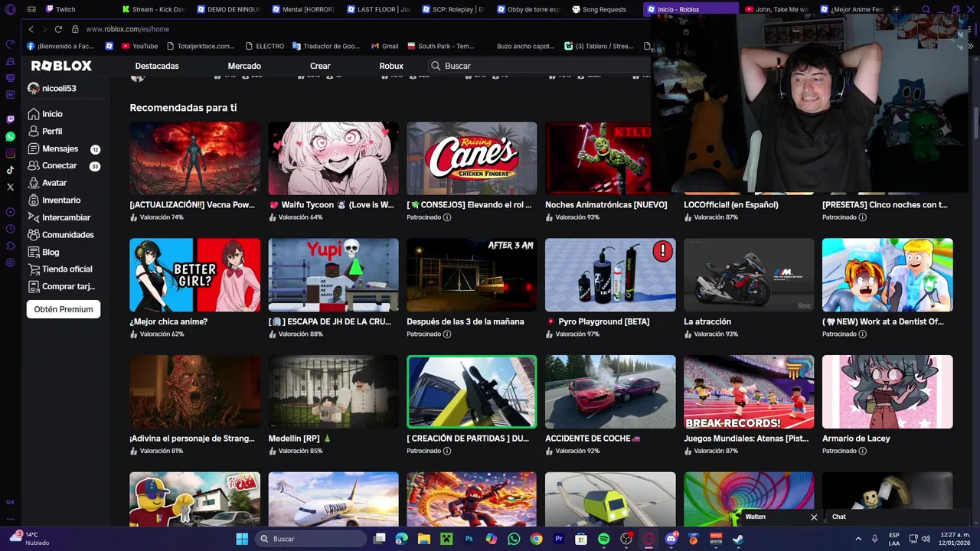980x551 pixels.
Task: Open Discord from the taskbar
Action: (671, 539)
